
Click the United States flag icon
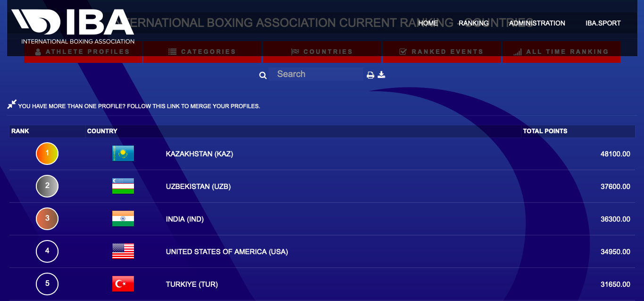[x=123, y=251]
